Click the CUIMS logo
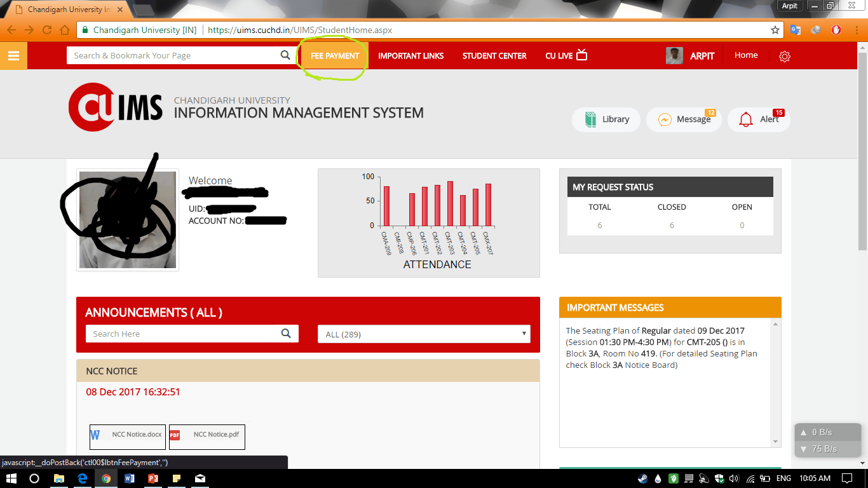Screen dimensions: 868x488 (116, 107)
